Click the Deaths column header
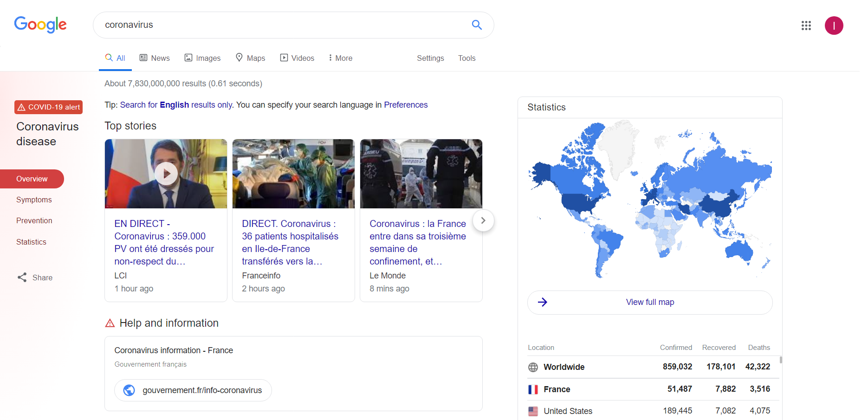868x420 pixels. (759, 348)
